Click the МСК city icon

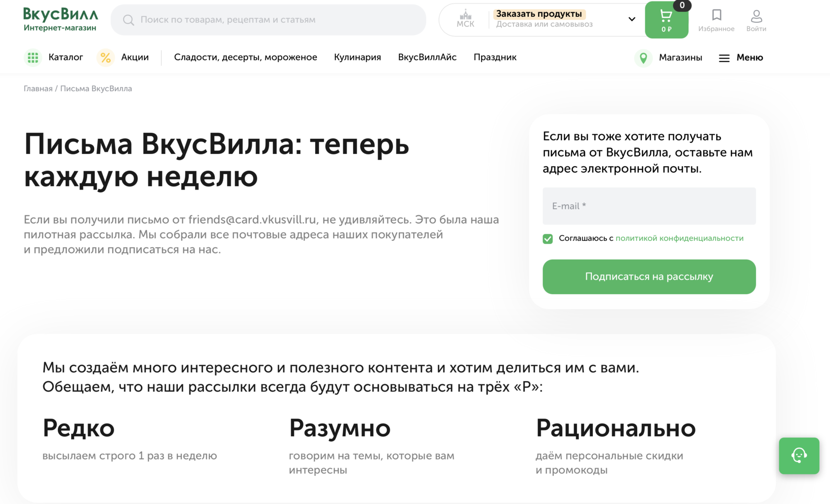point(465,19)
